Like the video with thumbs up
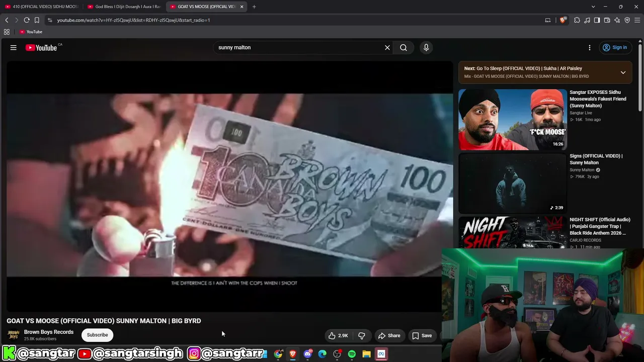Screen dimensions: 644x362 coord(339,335)
